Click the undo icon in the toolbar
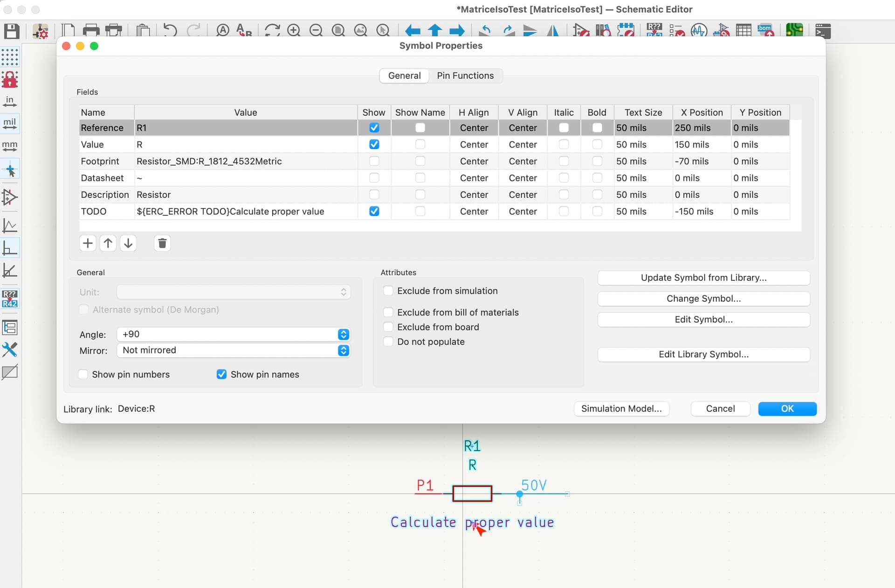The height and width of the screenshot is (588, 895). [x=170, y=31]
